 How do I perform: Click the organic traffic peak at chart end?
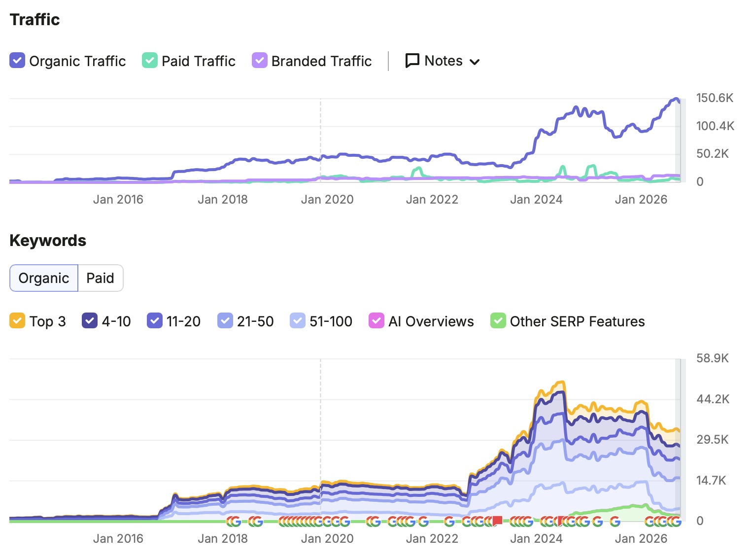(x=676, y=99)
